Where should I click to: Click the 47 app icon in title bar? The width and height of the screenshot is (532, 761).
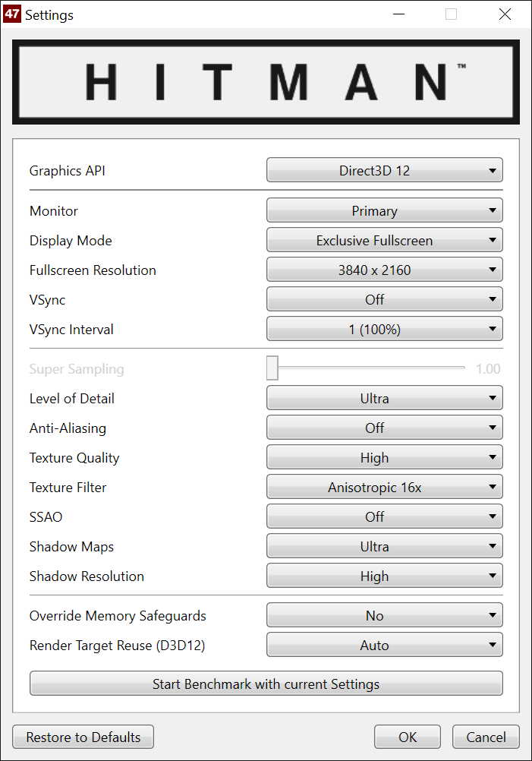coord(12,14)
